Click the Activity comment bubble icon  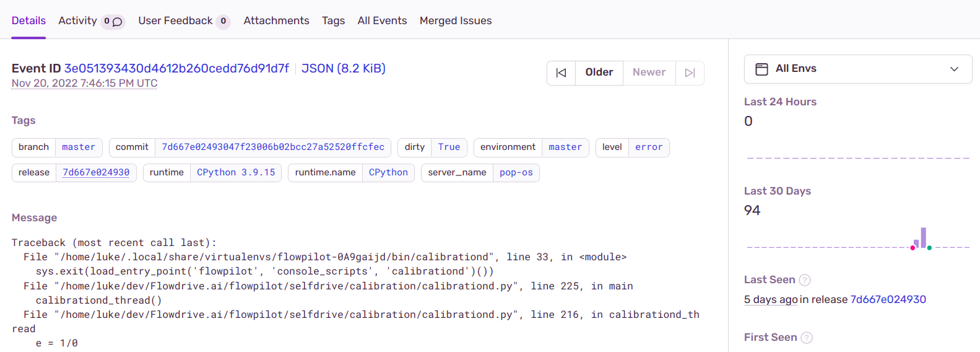(117, 22)
